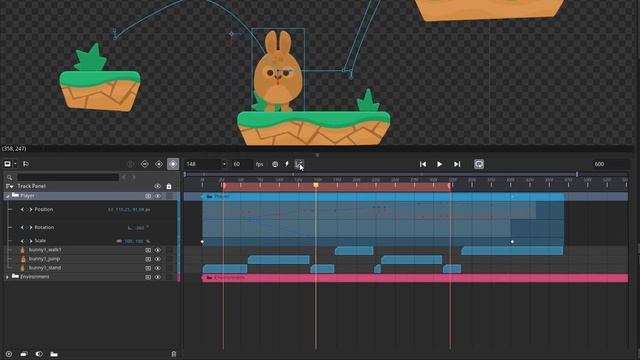The height and width of the screenshot is (360, 640).
Task: Click the Rotation value field
Action: coord(139,228)
